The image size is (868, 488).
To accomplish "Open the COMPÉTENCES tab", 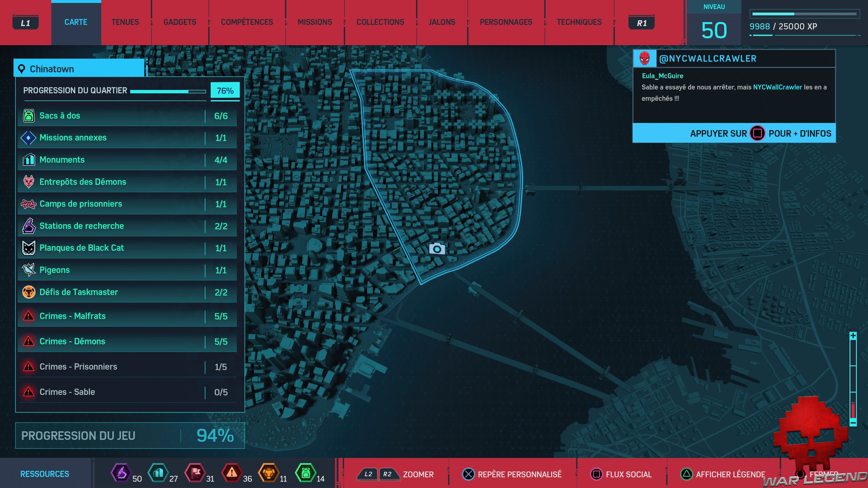I will (x=247, y=22).
